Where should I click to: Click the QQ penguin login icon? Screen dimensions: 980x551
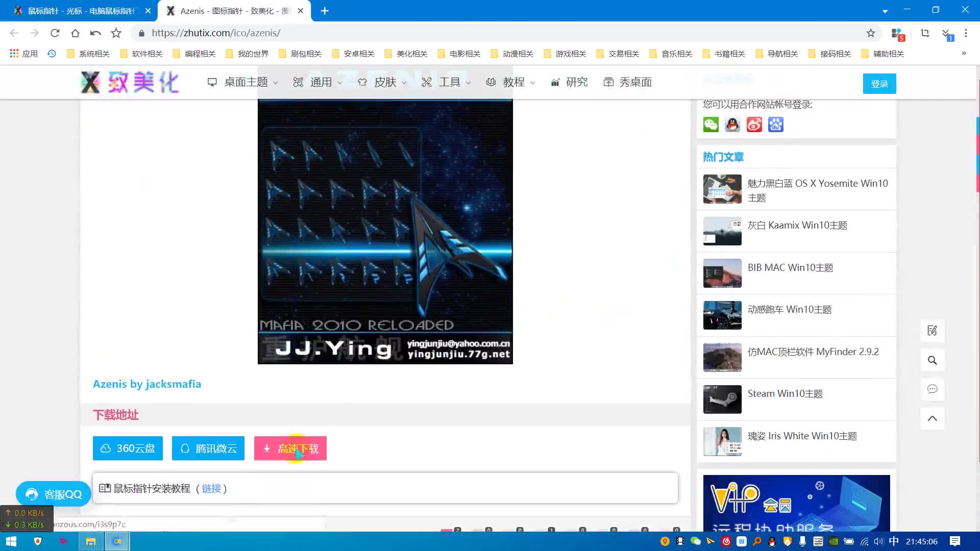[x=732, y=124]
